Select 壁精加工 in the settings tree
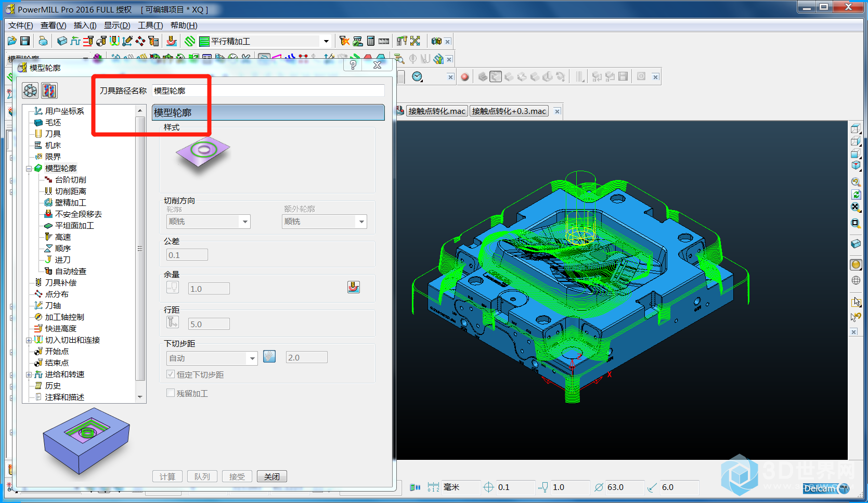 click(71, 203)
